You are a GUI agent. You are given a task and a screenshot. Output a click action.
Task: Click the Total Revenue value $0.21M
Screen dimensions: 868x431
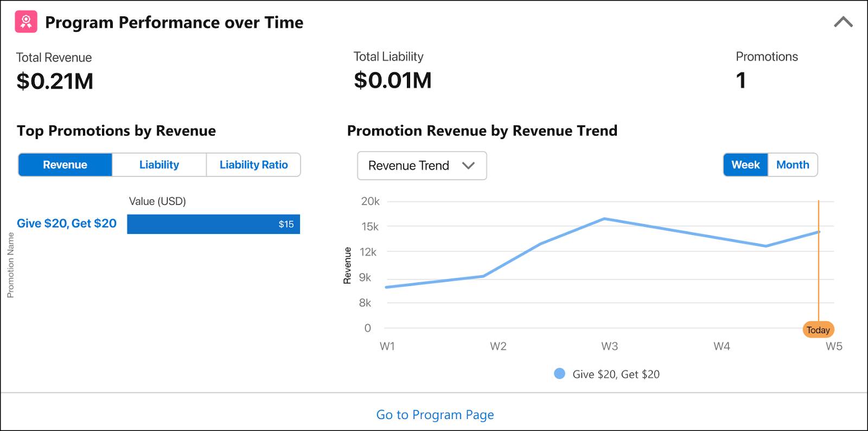(x=55, y=81)
